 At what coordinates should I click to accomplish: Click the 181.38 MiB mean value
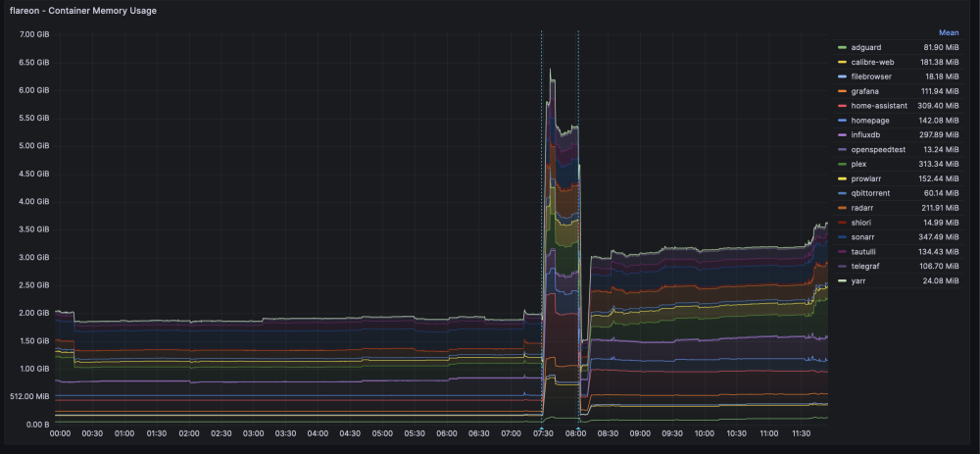tap(939, 62)
